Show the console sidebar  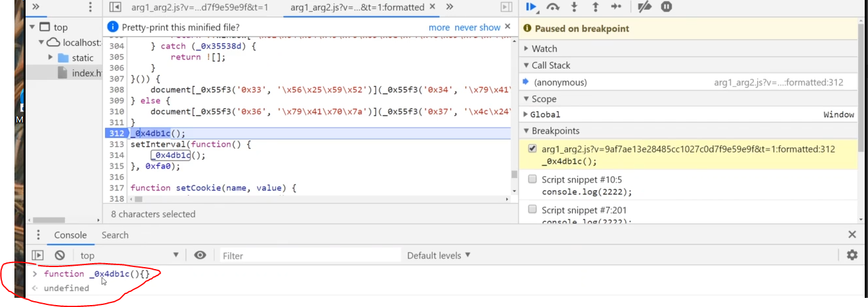38,255
